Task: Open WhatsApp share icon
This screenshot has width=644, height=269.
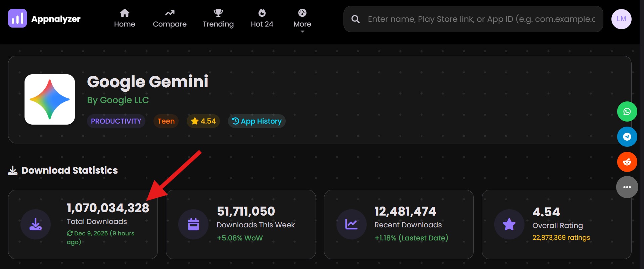Action: pyautogui.click(x=627, y=111)
